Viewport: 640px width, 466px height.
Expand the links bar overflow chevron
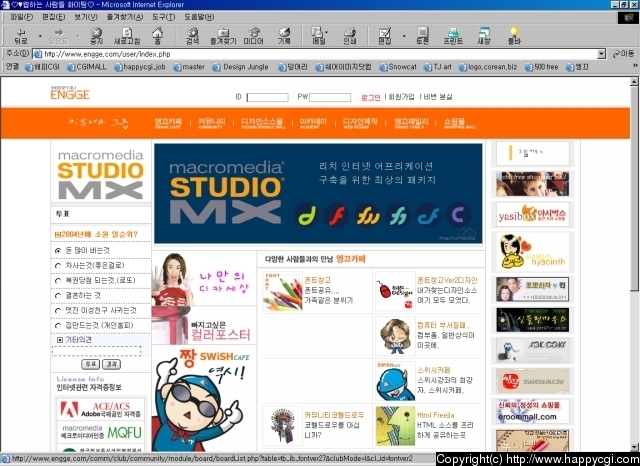pyautogui.click(x=635, y=66)
